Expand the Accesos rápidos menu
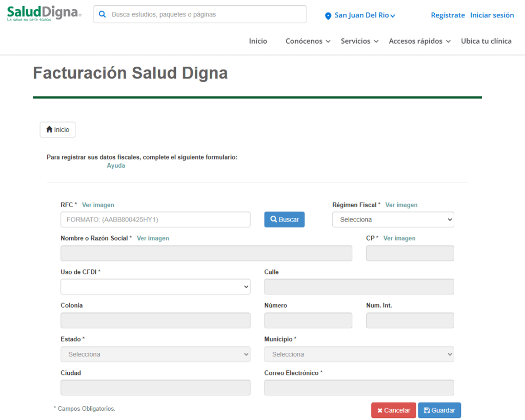Screen dimensions: 525x420 (x=419, y=41)
